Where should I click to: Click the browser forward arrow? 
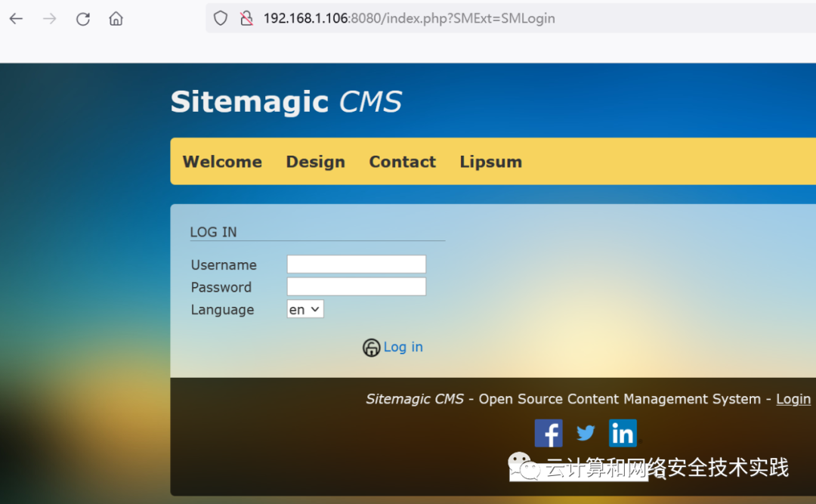49,19
